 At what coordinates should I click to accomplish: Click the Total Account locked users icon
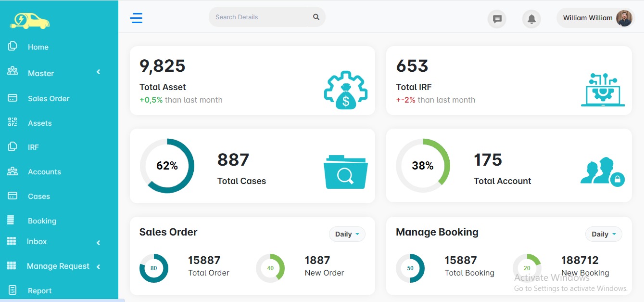602,172
